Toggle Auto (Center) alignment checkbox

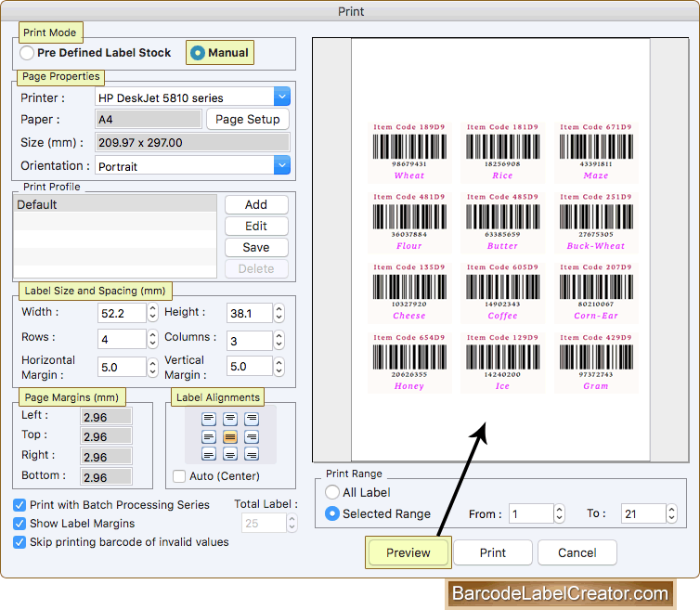coord(179,476)
